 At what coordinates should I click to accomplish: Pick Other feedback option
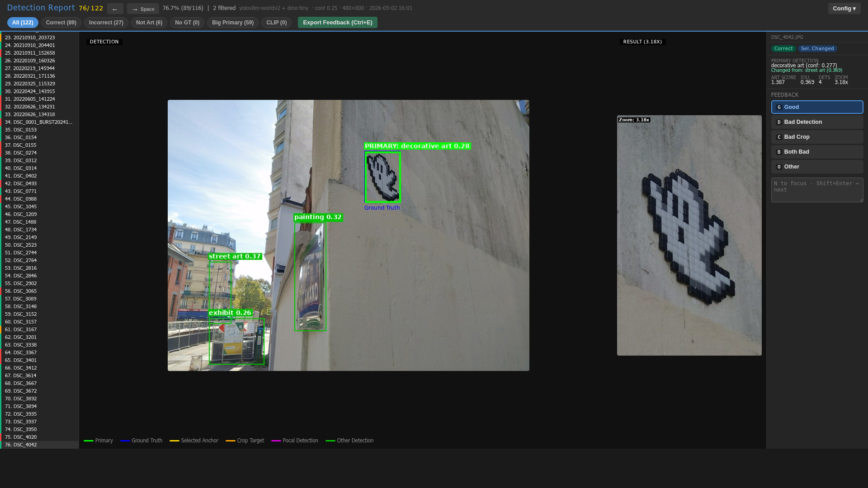tap(817, 167)
